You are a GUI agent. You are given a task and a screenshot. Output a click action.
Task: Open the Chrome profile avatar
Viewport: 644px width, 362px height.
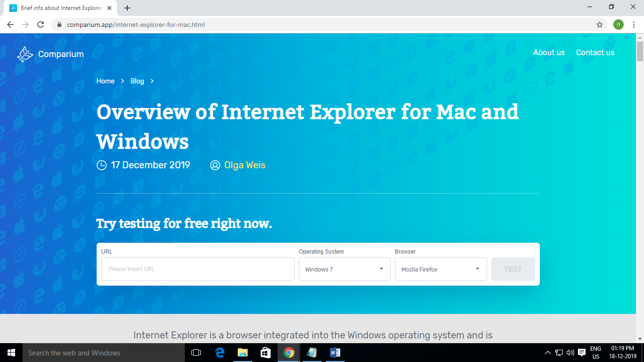[618, 25]
